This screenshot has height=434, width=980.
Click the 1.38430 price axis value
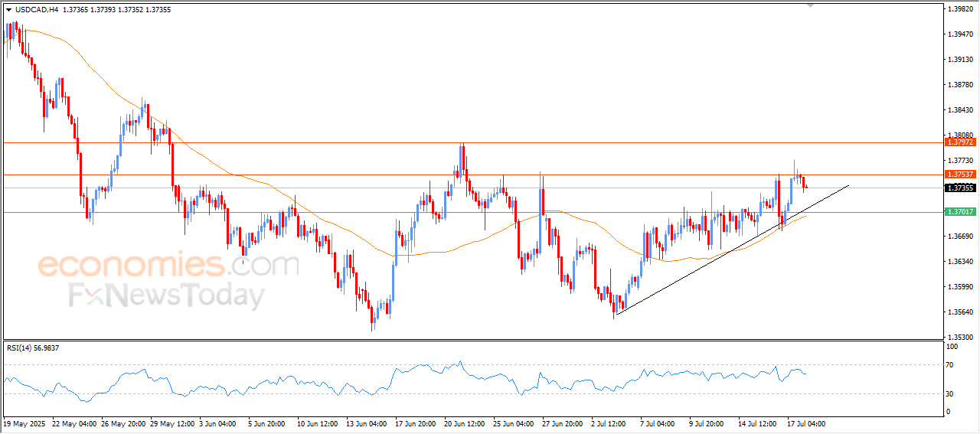click(959, 110)
